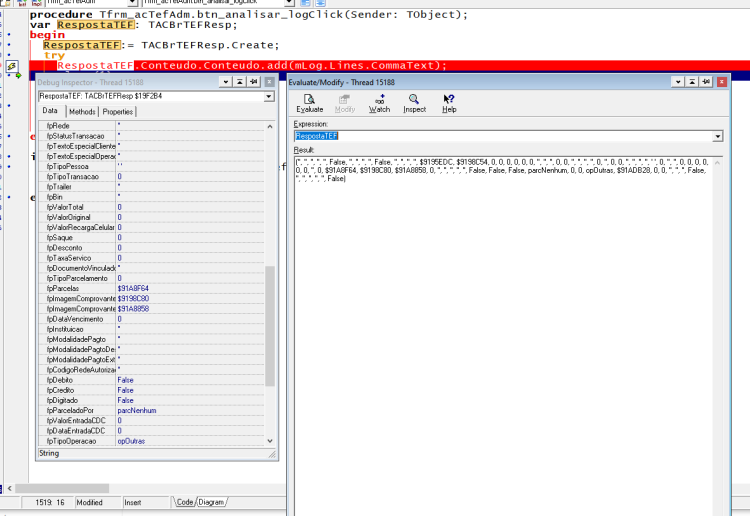Screen dimensions: 750x516
Task: Click the Modified status bar panel
Action: (x=97, y=502)
